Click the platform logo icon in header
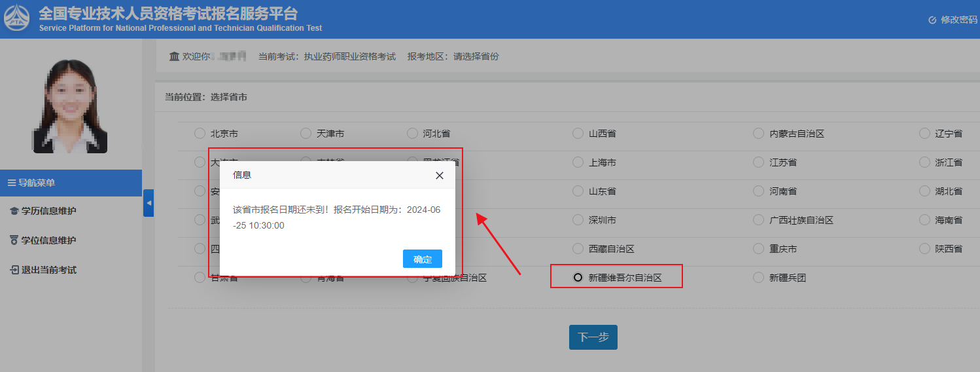The width and height of the screenshot is (980, 372). pyautogui.click(x=17, y=18)
